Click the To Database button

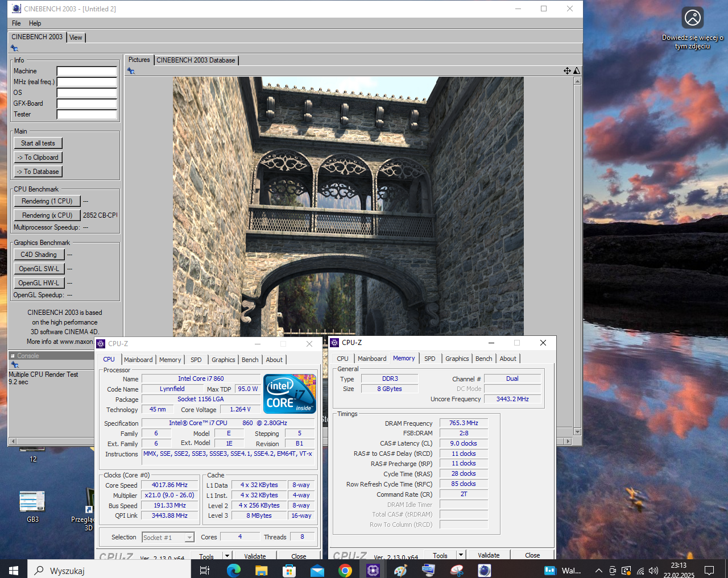[38, 172]
